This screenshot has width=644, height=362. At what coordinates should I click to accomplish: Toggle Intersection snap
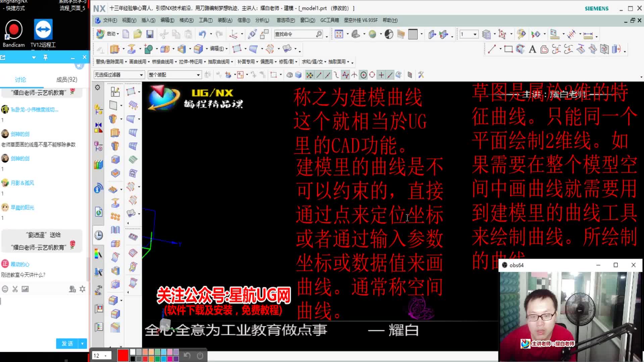click(x=355, y=75)
